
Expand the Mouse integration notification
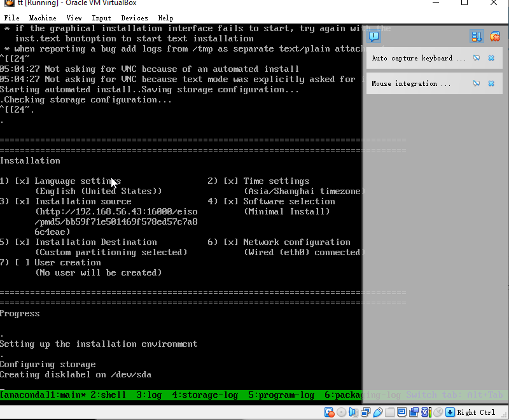click(x=412, y=83)
